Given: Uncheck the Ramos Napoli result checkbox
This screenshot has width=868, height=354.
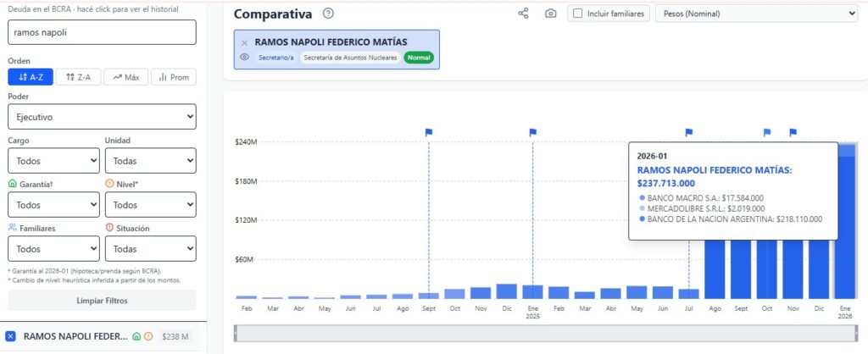Looking at the screenshot, I should point(11,336).
